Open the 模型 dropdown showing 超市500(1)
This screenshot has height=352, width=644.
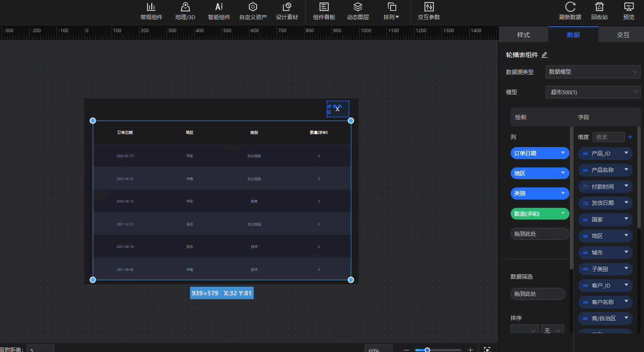tap(593, 92)
